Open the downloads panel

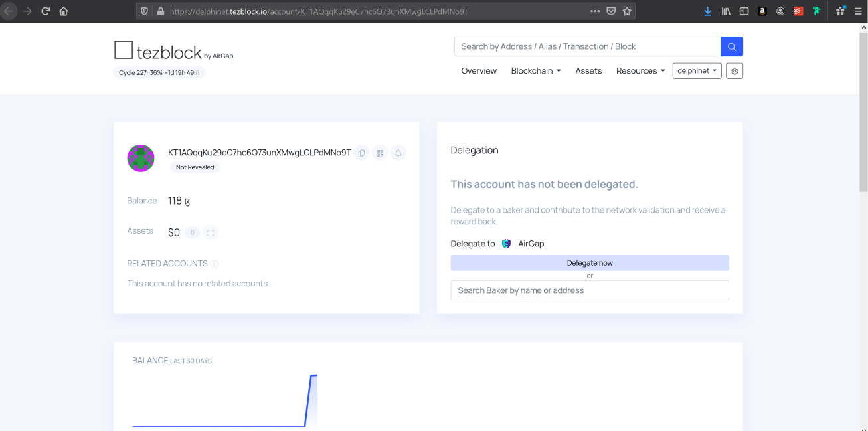click(708, 11)
